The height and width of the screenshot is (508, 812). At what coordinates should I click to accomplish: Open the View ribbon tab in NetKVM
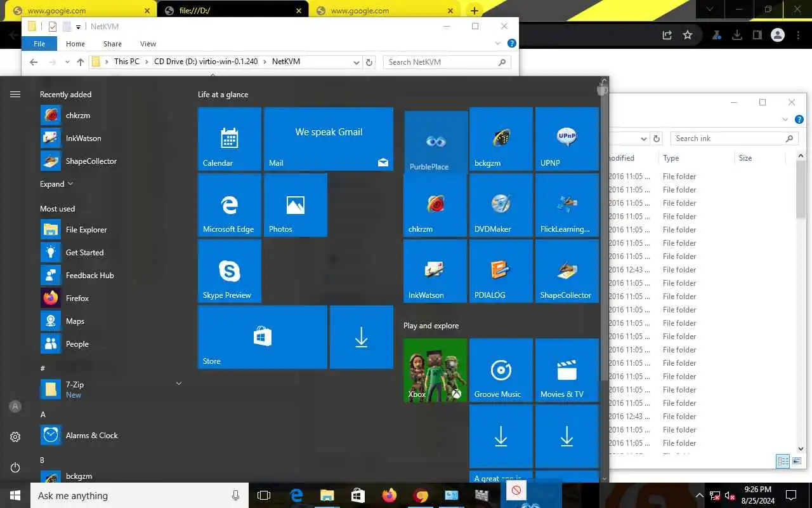tap(148, 44)
